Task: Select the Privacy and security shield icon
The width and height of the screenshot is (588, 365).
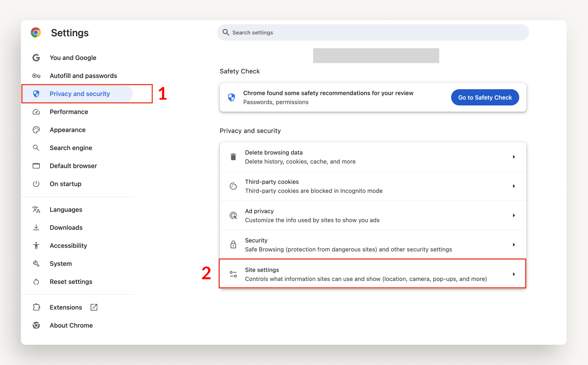Action: 36,94
